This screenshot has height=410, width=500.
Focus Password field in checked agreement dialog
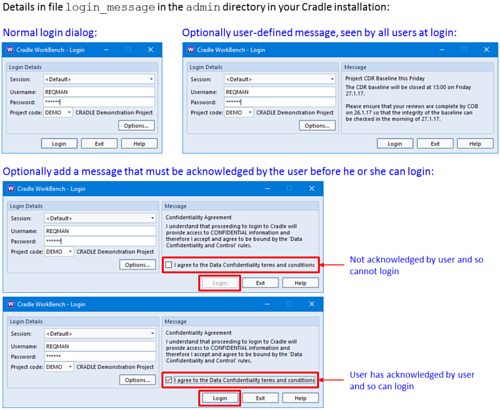pyautogui.click(x=100, y=356)
